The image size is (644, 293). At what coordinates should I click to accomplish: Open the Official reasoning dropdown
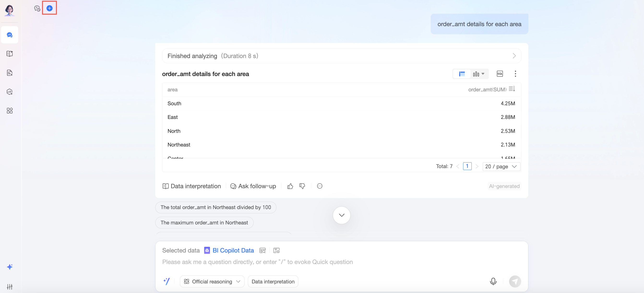click(212, 281)
